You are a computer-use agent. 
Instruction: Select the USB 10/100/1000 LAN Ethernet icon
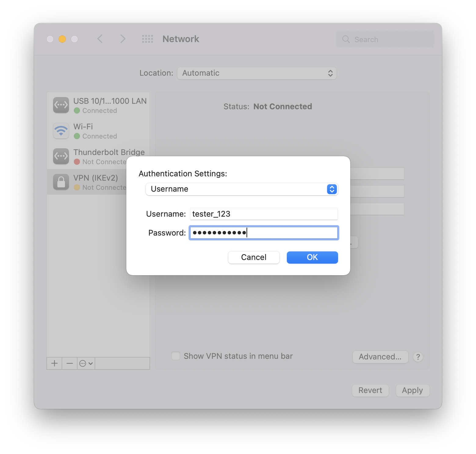click(x=61, y=105)
